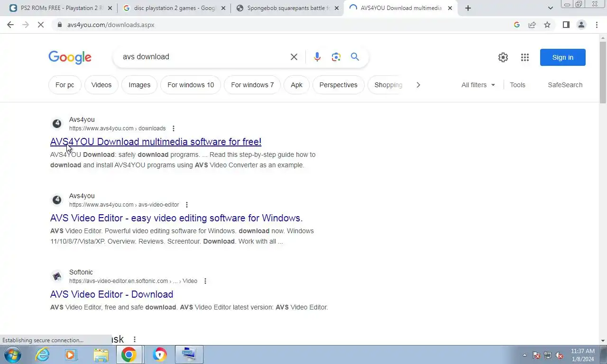Open the network tray icon
The height and width of the screenshot is (364, 607).
[x=548, y=355]
